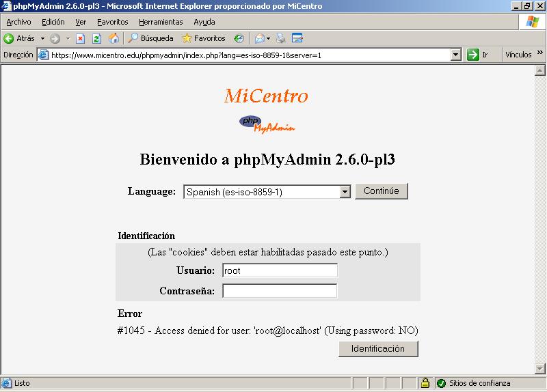Screen dimensions: 547x392
Task: Expand the Vínculos double chevron
Action: coord(540,53)
